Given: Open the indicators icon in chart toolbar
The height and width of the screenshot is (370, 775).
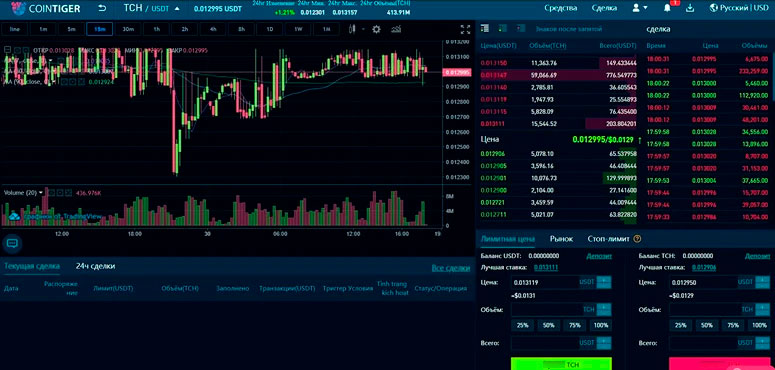Looking at the screenshot, I should click(x=396, y=29).
